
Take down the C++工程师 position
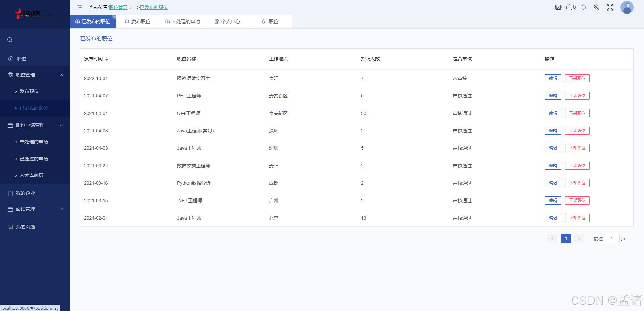pyautogui.click(x=577, y=113)
